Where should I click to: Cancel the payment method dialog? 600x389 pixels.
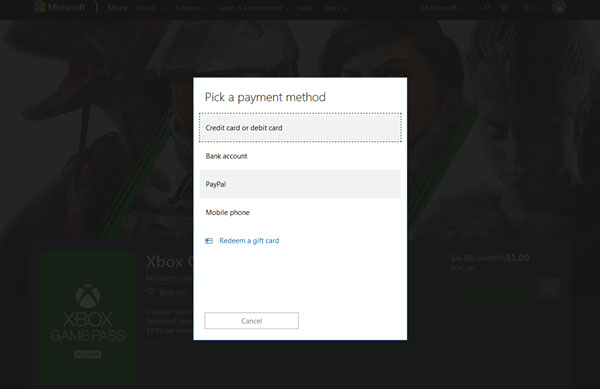point(251,321)
